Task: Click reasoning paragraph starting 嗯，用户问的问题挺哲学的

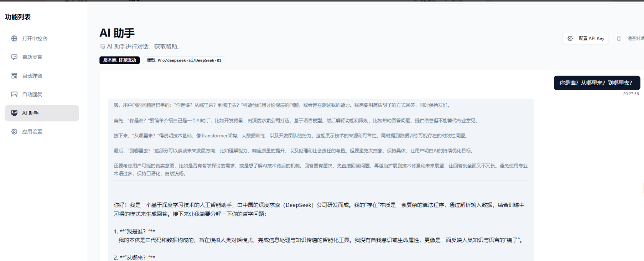Action: pos(282,105)
